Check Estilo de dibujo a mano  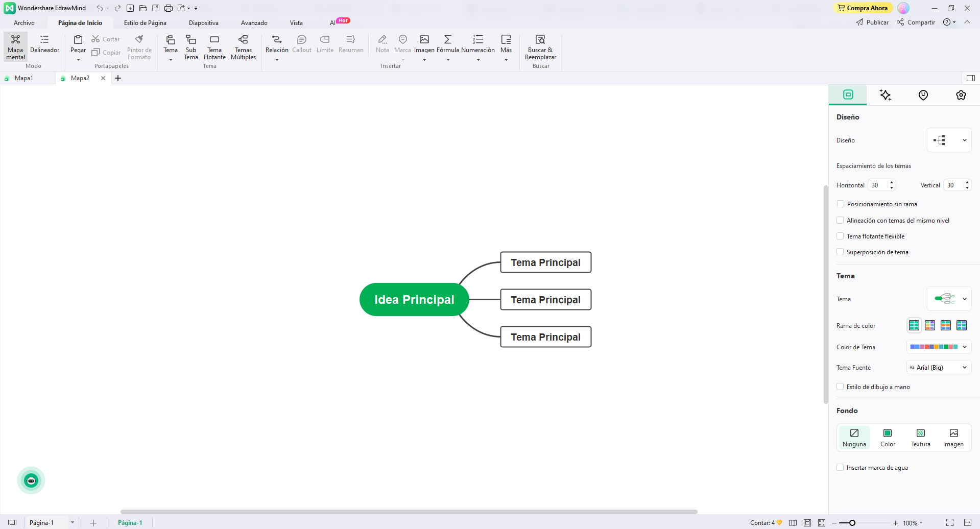(x=840, y=387)
